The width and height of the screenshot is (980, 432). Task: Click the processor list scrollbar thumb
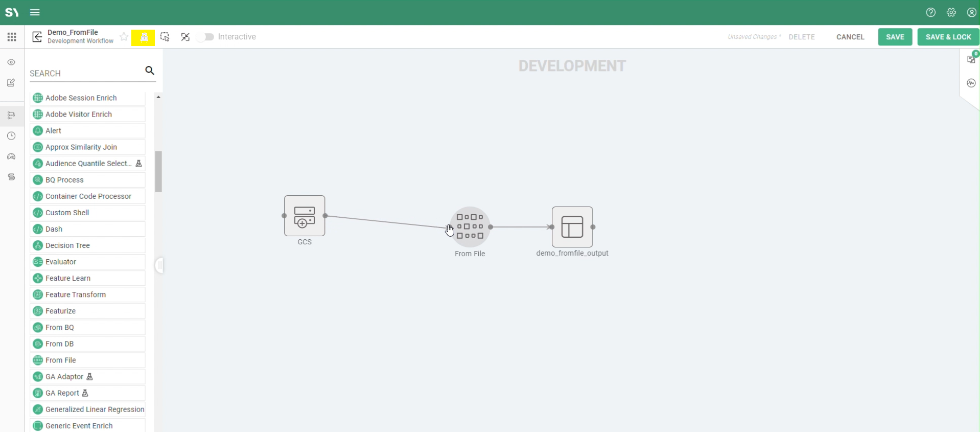point(158,171)
